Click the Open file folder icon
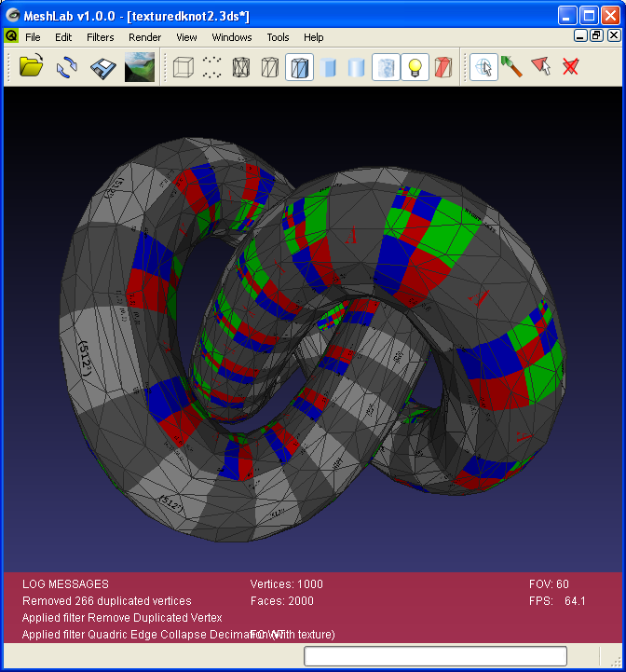 click(32, 67)
